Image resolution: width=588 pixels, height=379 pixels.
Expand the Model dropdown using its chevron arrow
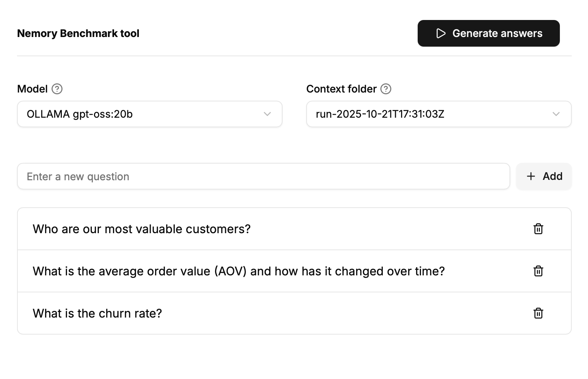(x=267, y=114)
